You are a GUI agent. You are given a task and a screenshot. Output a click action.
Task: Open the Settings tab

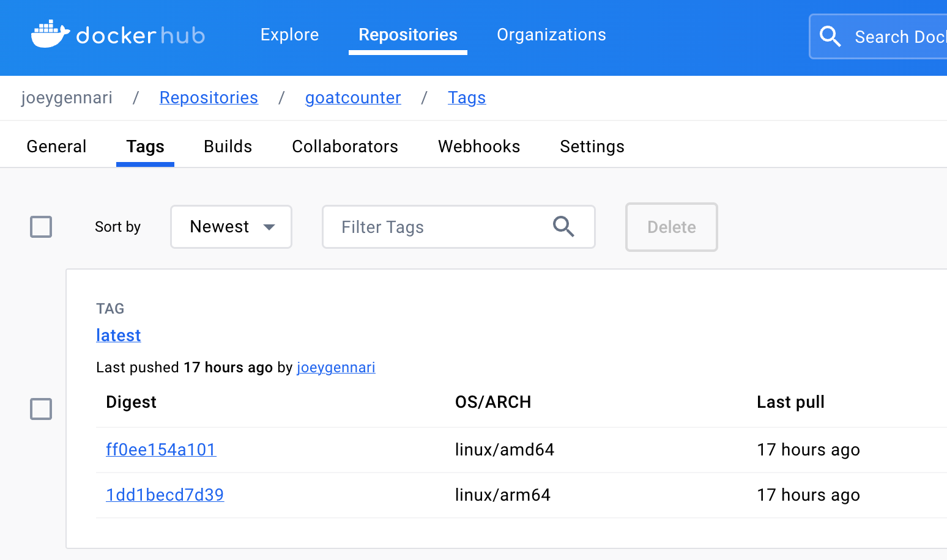pos(592,147)
